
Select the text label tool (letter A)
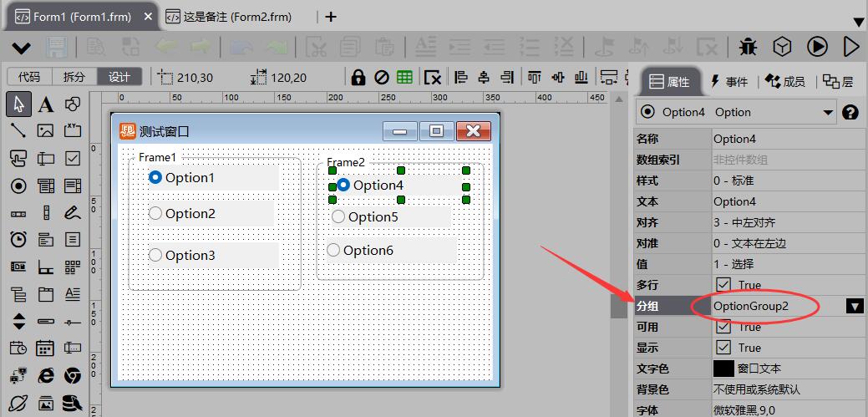coord(46,104)
